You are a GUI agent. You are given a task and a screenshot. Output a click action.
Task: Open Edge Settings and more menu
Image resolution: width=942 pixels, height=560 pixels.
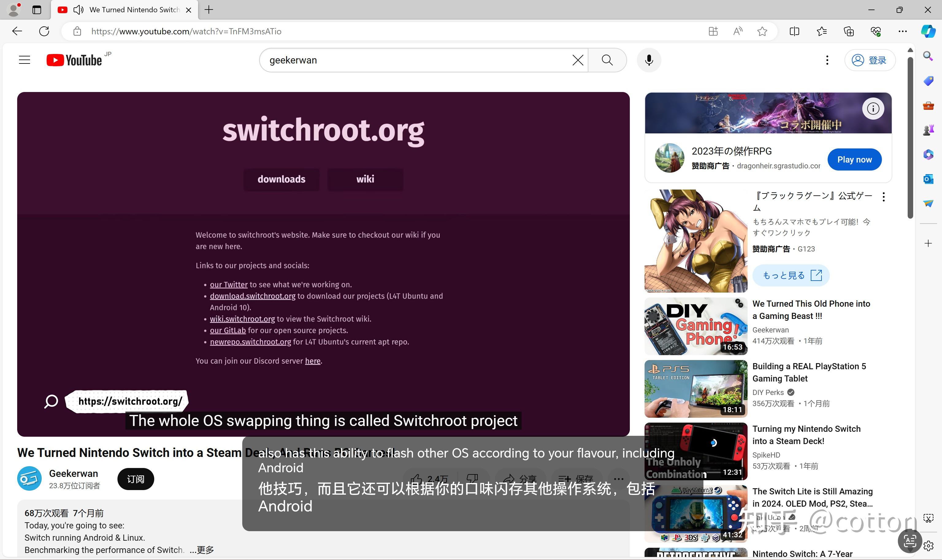(902, 31)
